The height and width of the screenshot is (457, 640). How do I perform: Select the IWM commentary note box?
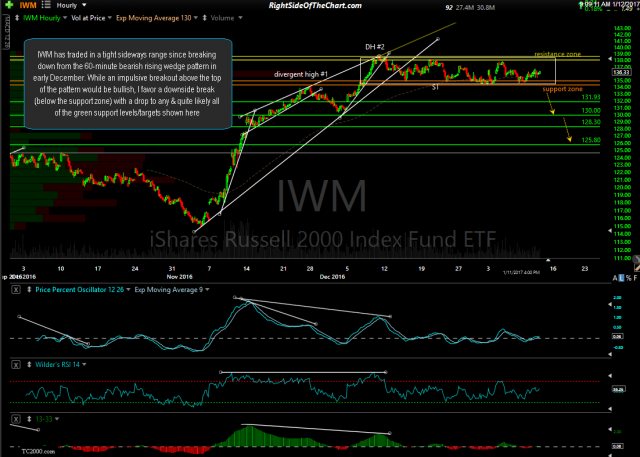tap(128, 84)
